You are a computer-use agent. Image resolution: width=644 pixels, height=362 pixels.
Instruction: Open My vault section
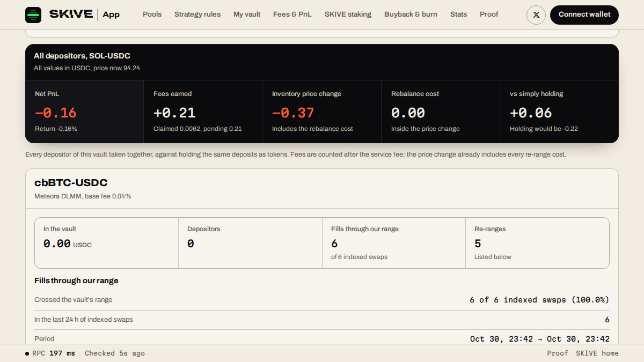[247, 14]
